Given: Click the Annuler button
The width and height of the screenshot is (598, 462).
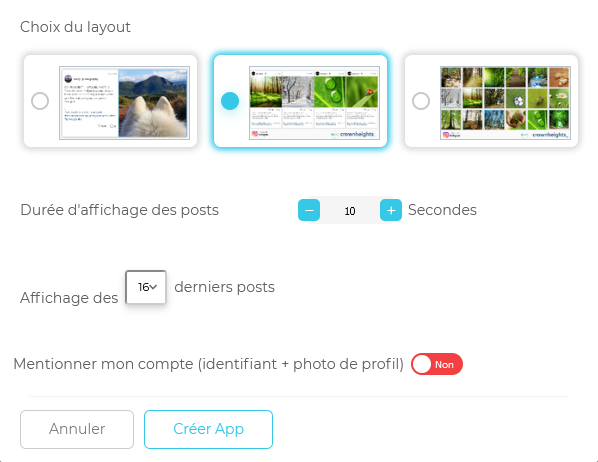Looking at the screenshot, I should click(77, 429).
